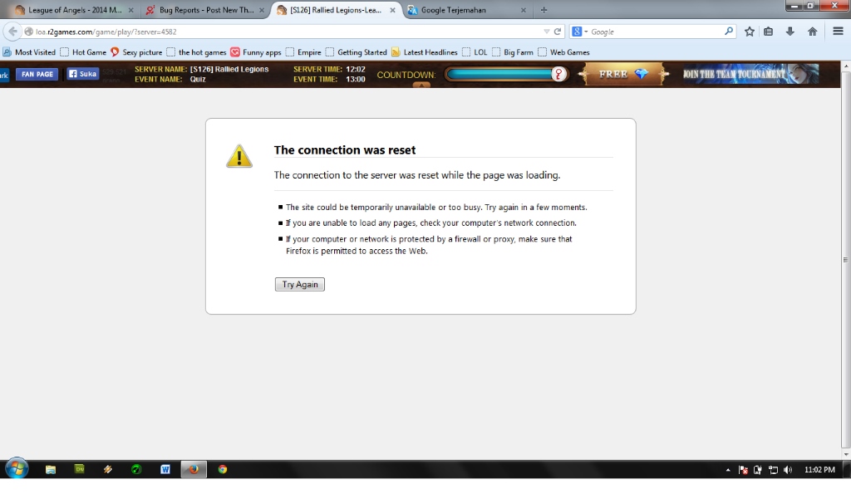This screenshot has width=851, height=504.
Task: Bookmark this page with the star icon
Action: coord(750,32)
